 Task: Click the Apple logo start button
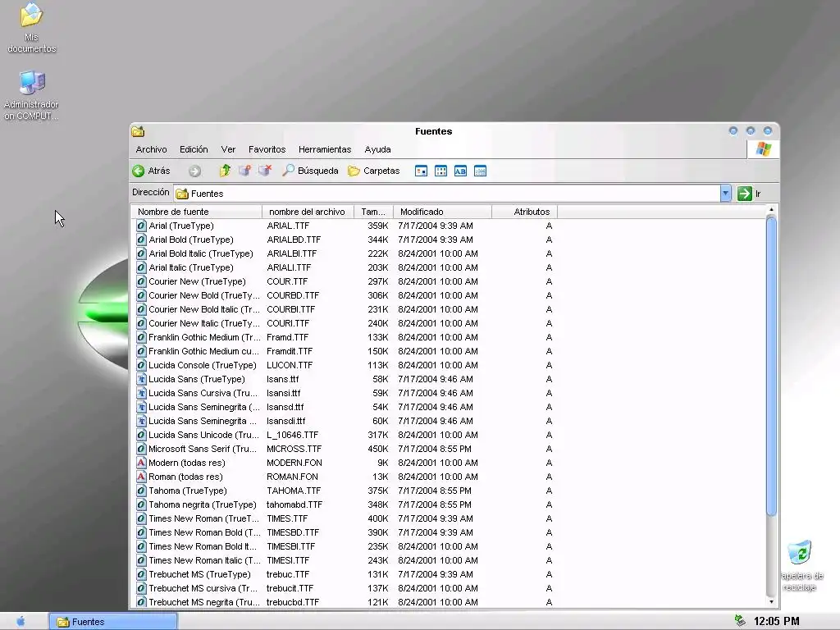21,621
